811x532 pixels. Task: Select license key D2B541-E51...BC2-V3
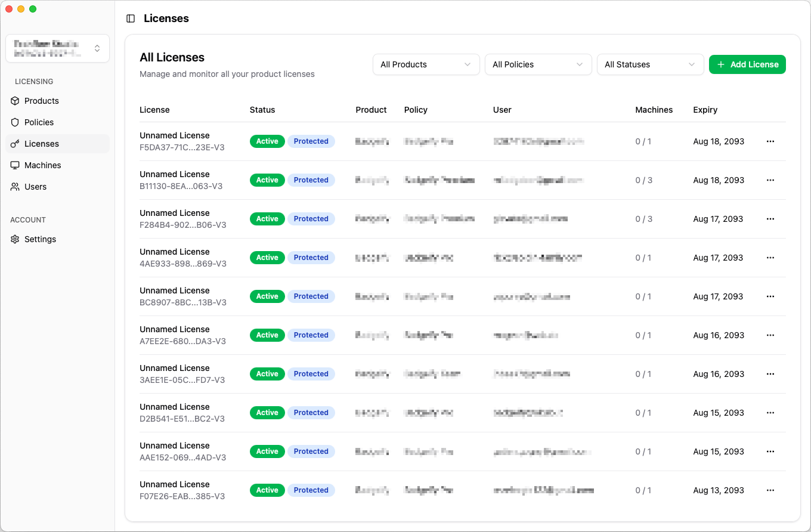click(182, 419)
